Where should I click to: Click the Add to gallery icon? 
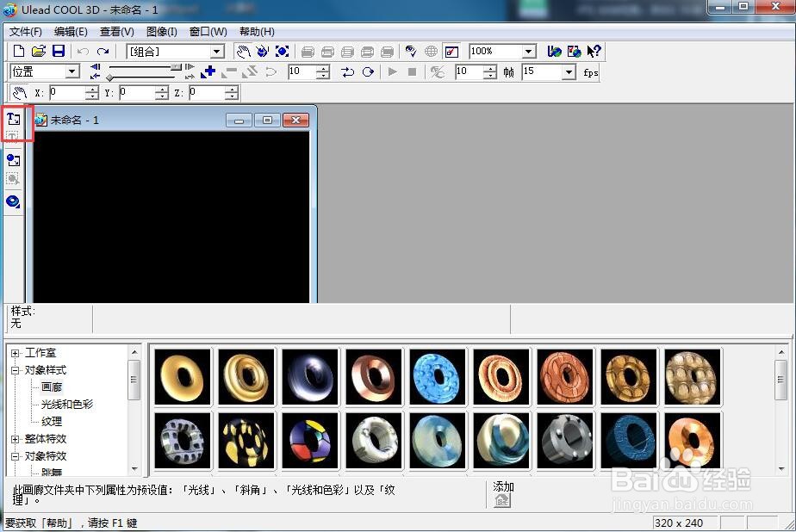(502, 500)
